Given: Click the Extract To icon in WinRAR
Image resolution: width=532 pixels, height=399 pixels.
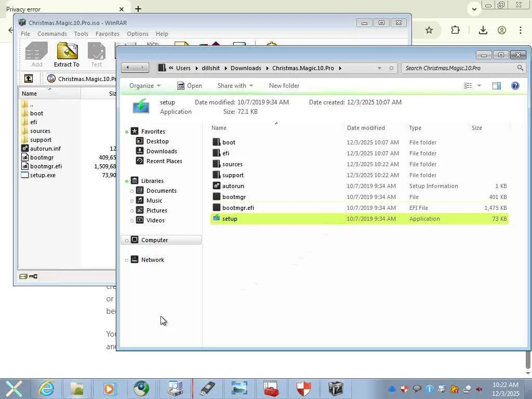Looking at the screenshot, I should tap(66, 55).
